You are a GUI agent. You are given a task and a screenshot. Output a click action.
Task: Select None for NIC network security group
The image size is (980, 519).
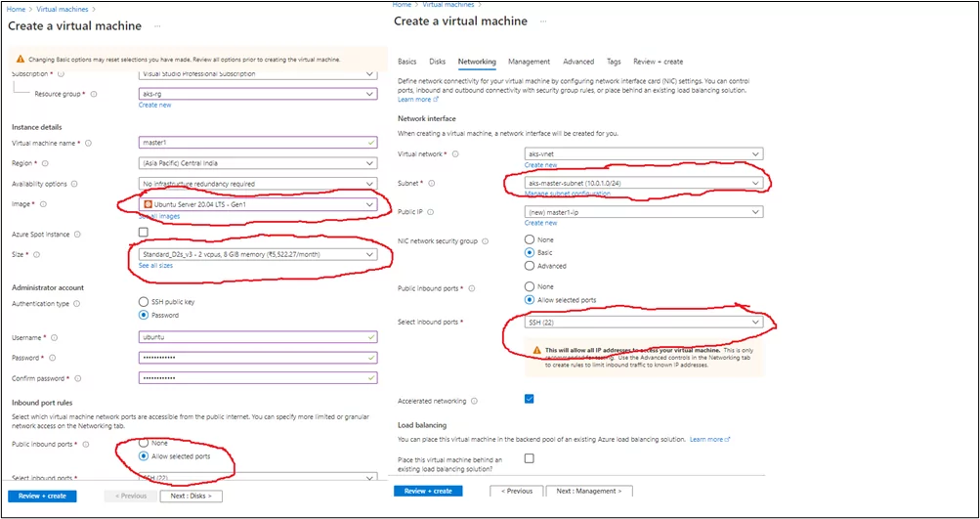530,239
